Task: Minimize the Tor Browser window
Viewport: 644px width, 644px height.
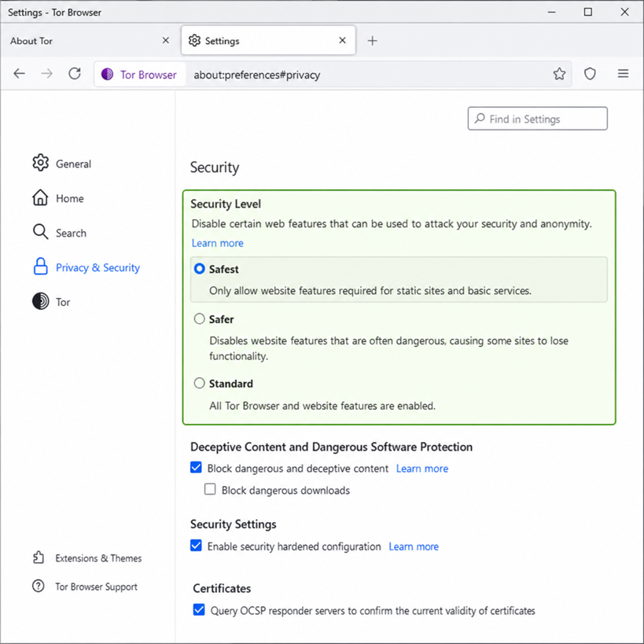Action: 551,12
